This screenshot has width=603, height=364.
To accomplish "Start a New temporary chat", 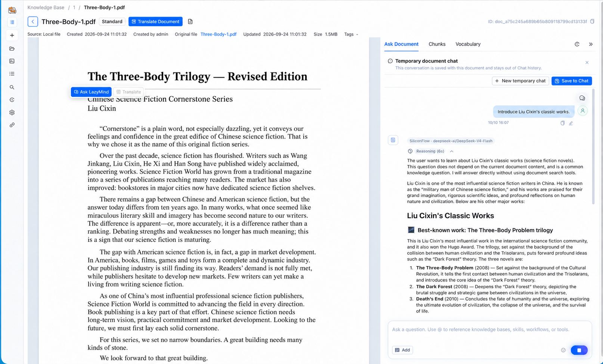I will pos(520,81).
